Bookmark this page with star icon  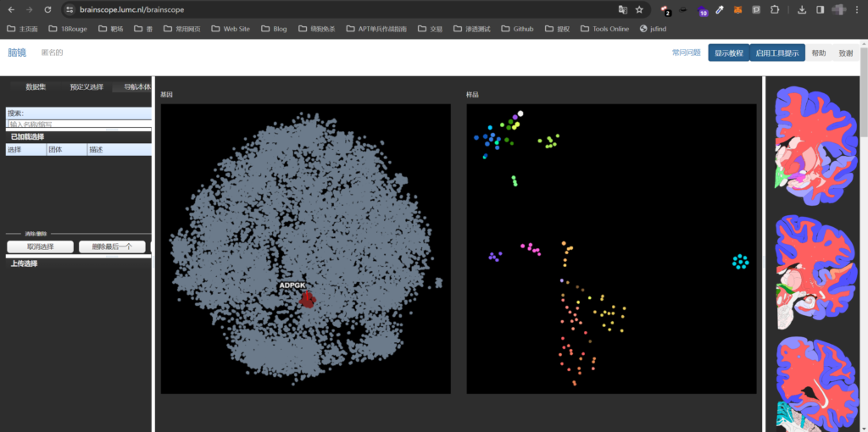click(x=639, y=9)
